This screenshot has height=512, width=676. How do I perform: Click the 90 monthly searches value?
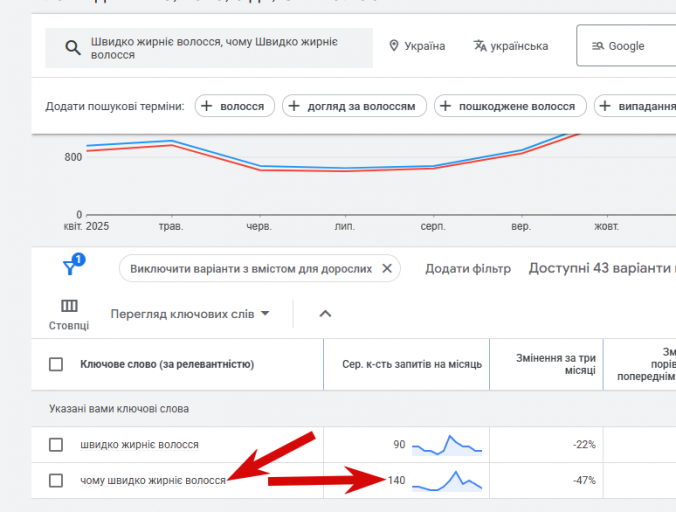[x=399, y=444]
